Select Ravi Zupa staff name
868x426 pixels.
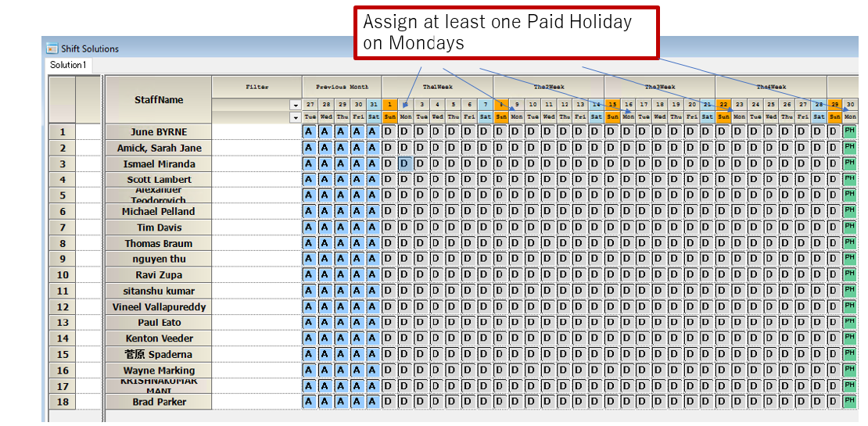click(159, 275)
